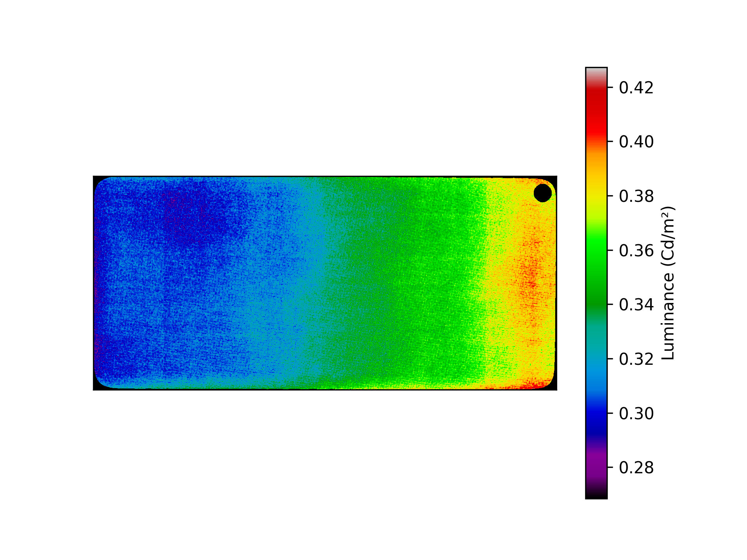
Task: Click the 0.28 colorbar tick label
Action: pos(636,467)
